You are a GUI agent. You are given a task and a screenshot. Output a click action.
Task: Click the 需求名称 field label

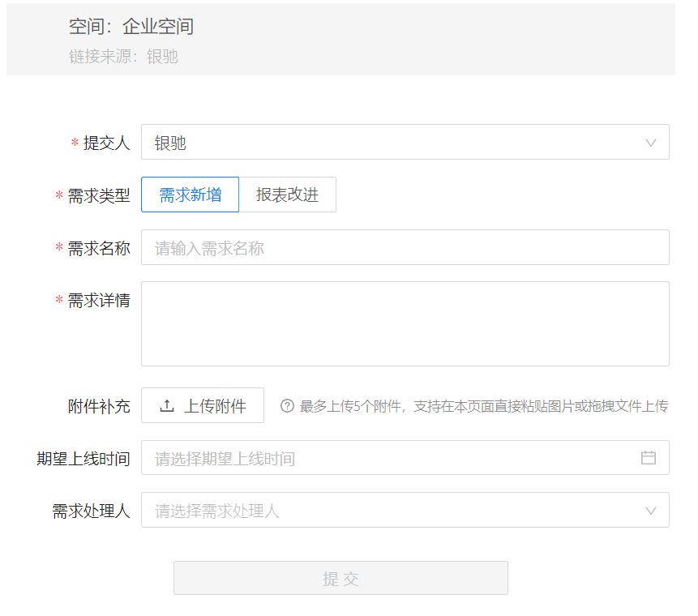coord(98,248)
